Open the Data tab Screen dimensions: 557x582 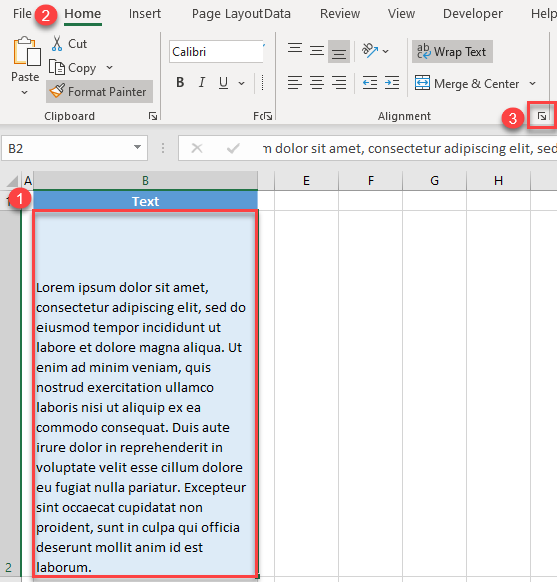coord(278,14)
